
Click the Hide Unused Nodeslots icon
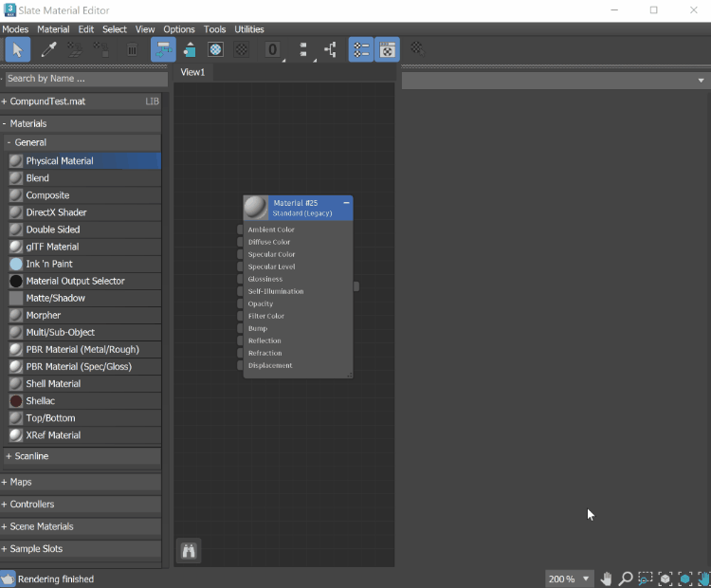pyautogui.click(x=190, y=49)
